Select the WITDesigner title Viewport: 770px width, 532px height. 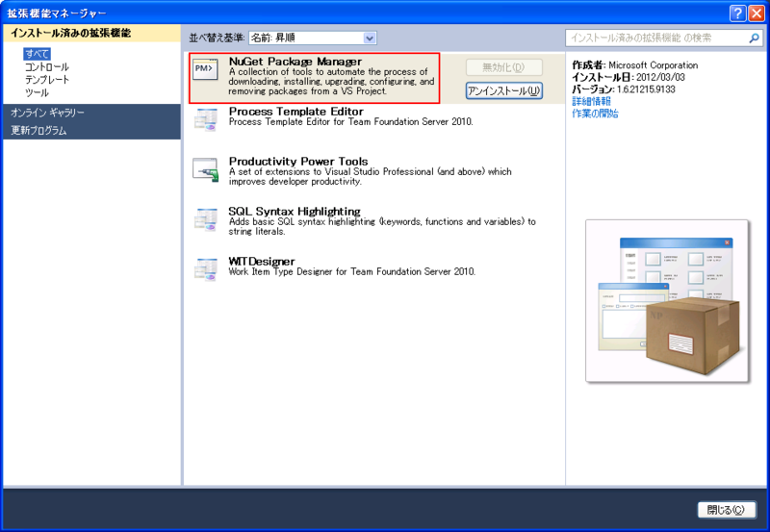click(262, 261)
